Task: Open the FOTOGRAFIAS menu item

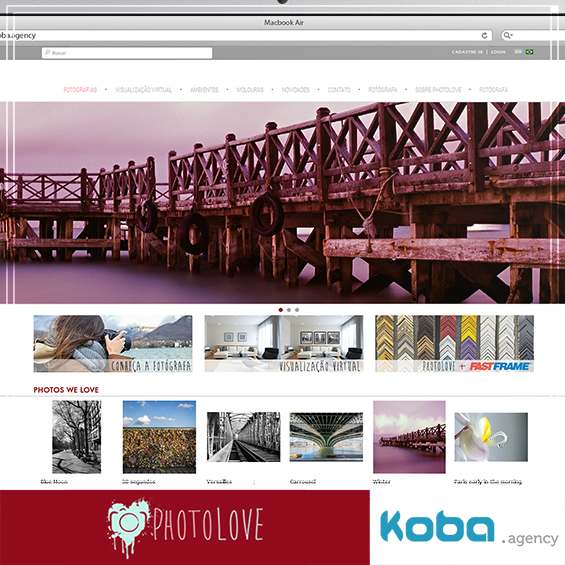Action: point(80,90)
